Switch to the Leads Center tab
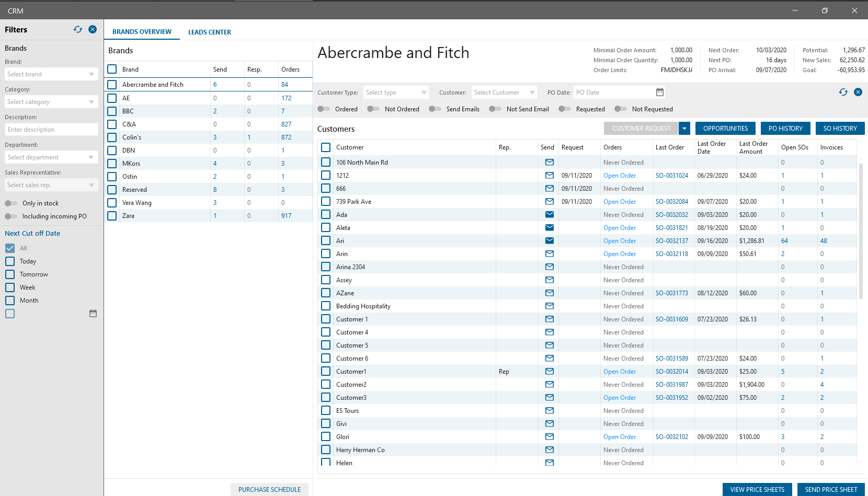This screenshot has width=868, height=496. click(210, 32)
